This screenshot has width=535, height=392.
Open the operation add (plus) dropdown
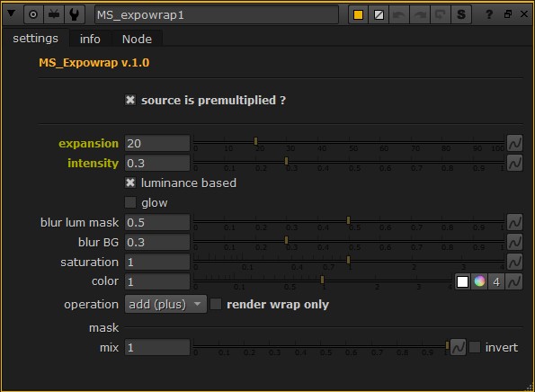point(165,304)
